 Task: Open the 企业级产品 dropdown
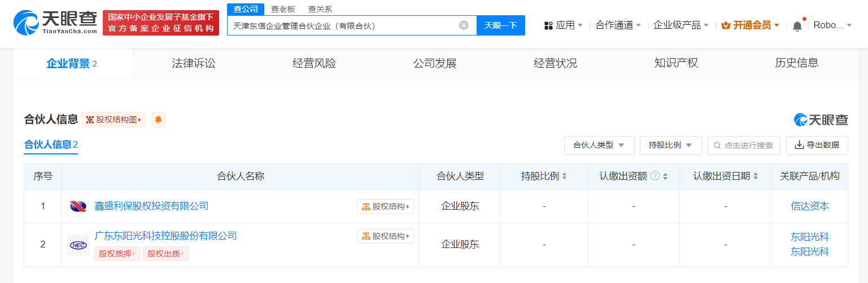[681, 25]
